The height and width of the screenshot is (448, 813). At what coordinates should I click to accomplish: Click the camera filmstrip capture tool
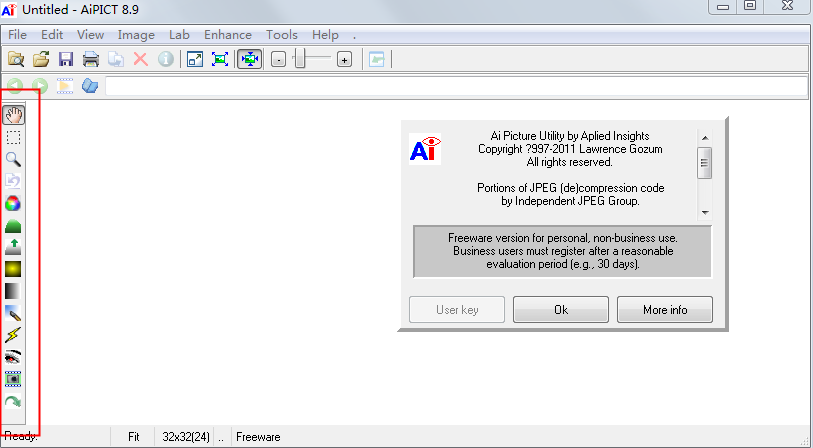(13, 379)
